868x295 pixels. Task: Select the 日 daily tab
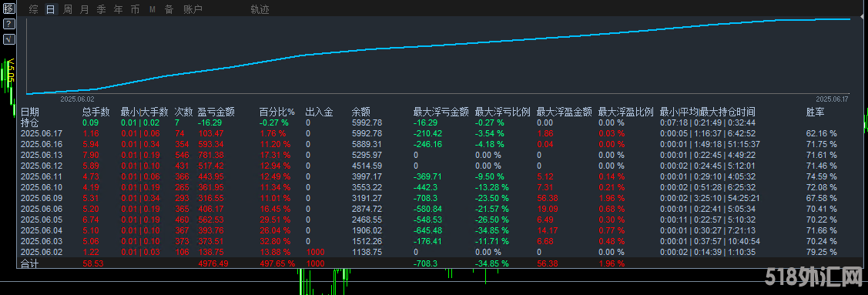tap(50, 9)
